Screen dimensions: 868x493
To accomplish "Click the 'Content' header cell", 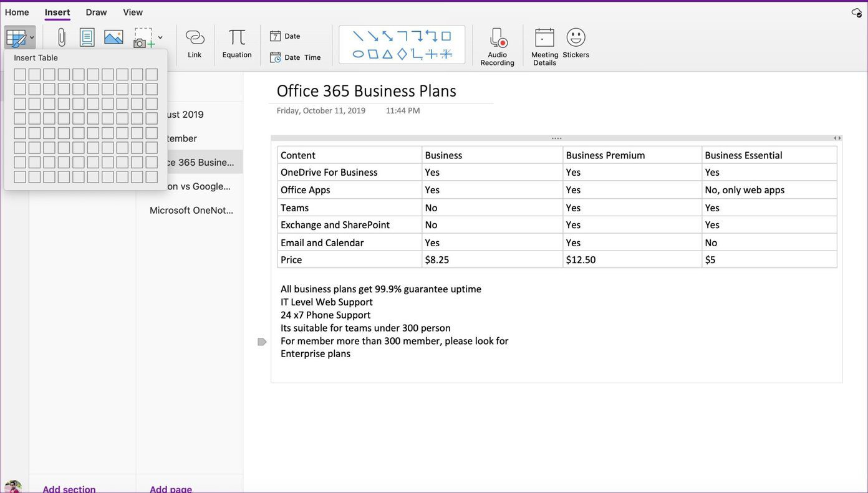I will point(350,155).
